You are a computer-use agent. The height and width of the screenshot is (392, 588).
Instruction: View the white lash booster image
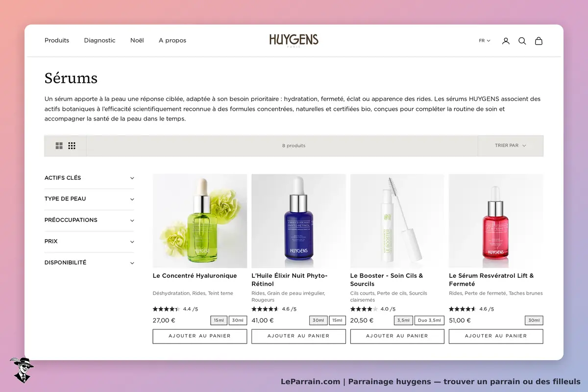point(397,221)
